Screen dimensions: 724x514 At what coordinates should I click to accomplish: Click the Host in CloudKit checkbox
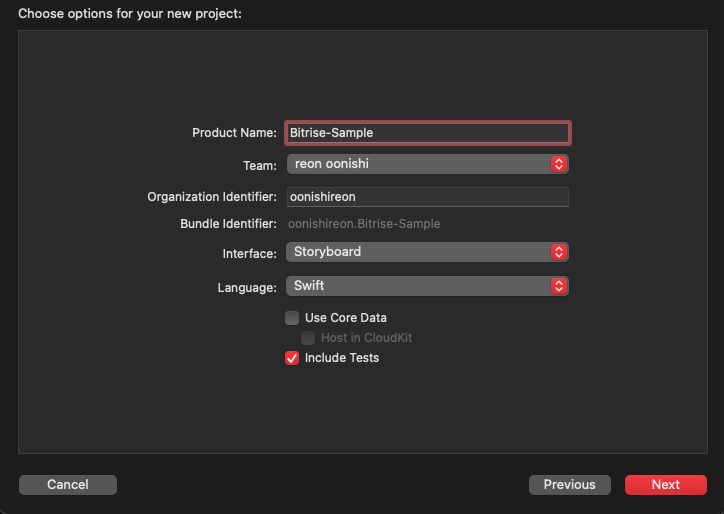point(308,338)
